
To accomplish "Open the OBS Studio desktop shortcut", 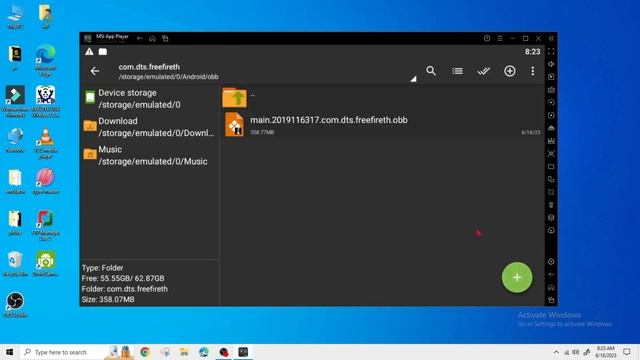I will [15, 304].
